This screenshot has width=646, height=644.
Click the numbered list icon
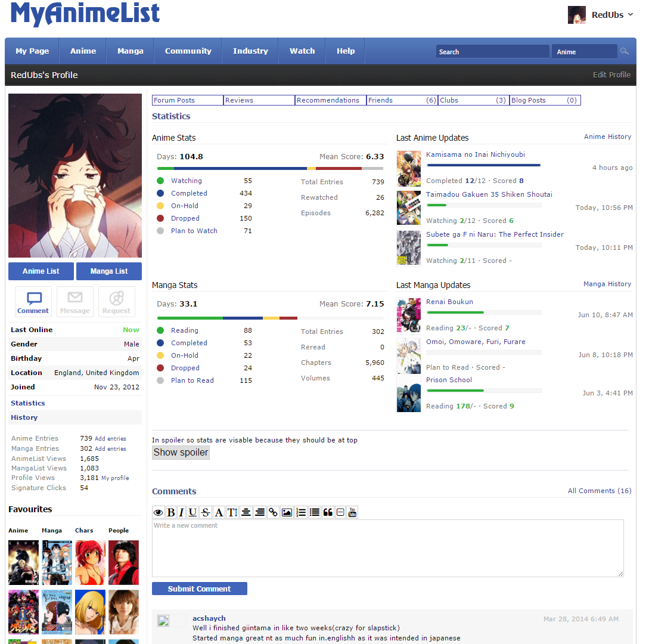[301, 512]
